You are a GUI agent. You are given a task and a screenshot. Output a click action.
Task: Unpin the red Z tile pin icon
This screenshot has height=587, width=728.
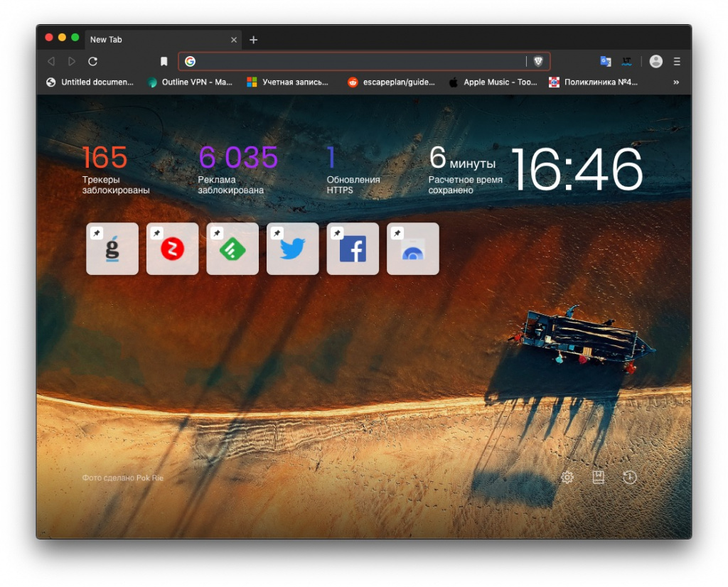[157, 233]
